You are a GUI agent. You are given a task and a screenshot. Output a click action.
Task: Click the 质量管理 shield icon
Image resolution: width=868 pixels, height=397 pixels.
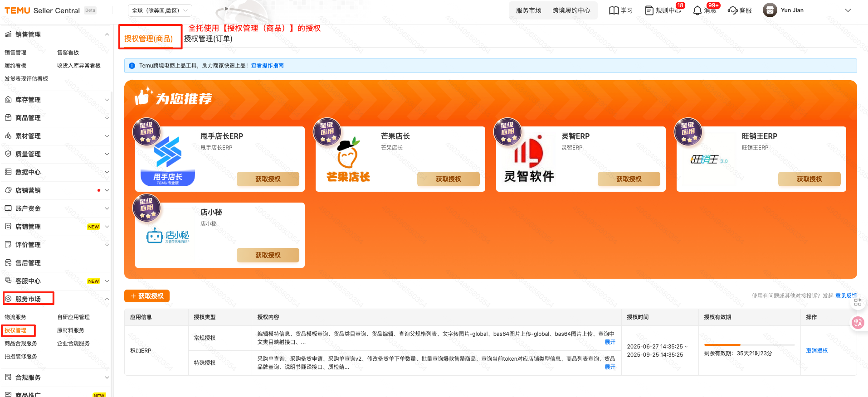[x=8, y=154]
